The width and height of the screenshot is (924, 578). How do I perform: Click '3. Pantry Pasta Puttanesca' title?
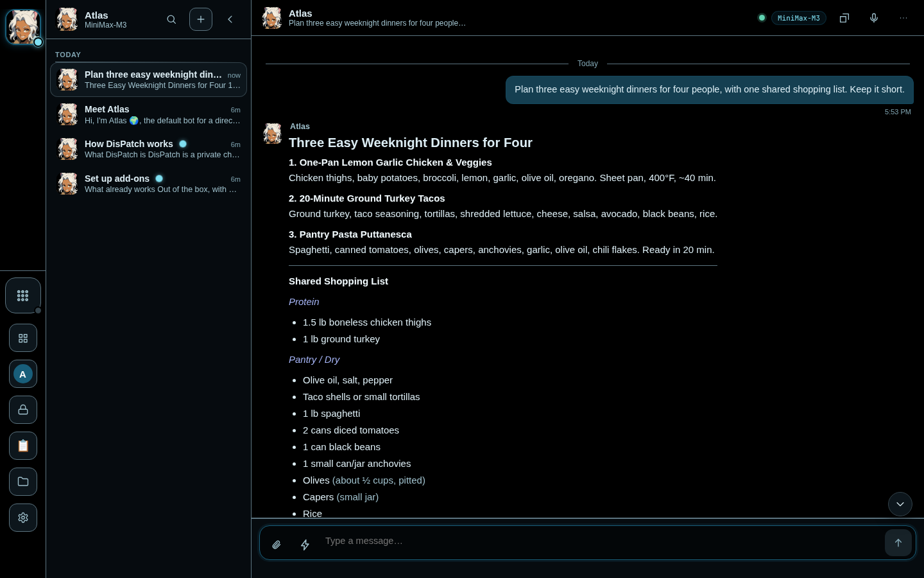350,234
